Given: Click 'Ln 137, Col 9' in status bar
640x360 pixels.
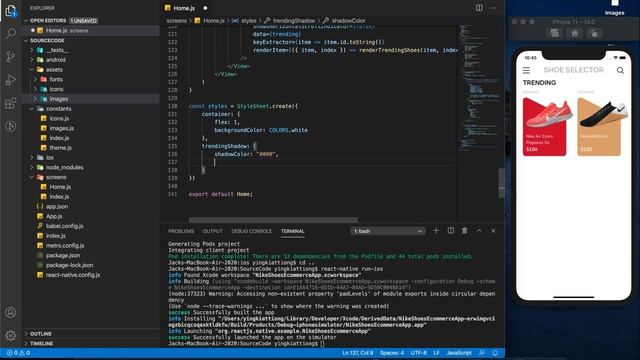Looking at the screenshot, I should (x=358, y=353).
